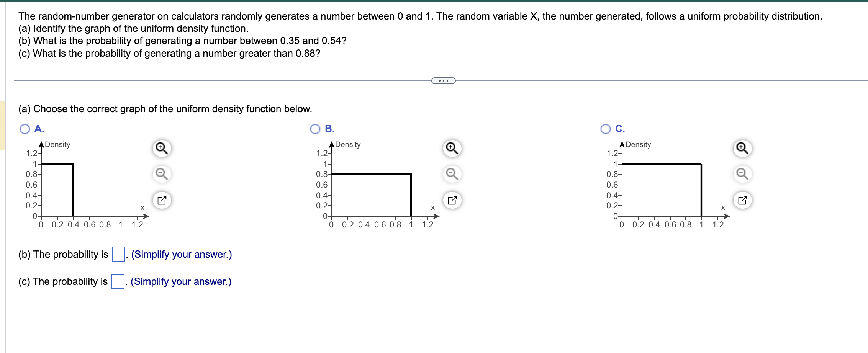Zoom out on graph C

point(742,174)
